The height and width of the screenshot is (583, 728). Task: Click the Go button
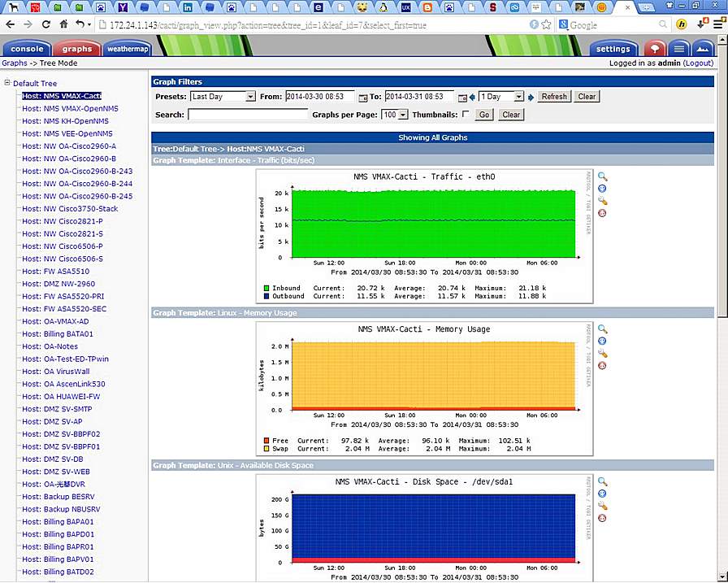pos(484,115)
